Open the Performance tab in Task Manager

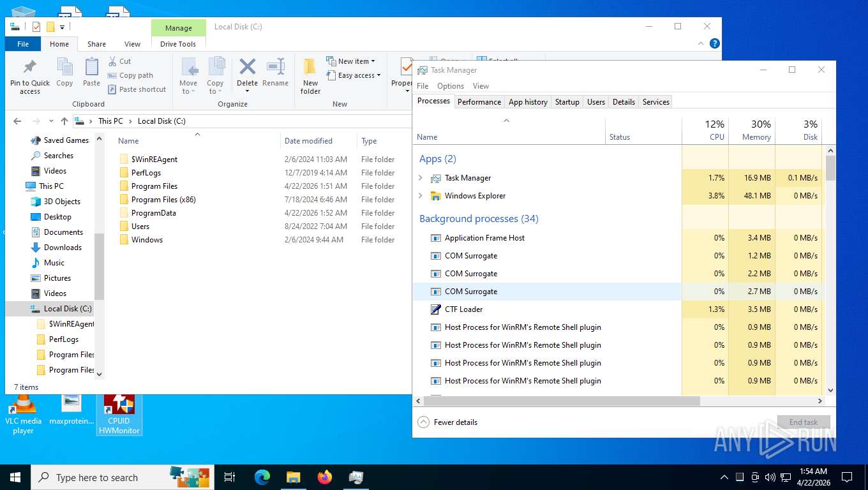[479, 102]
